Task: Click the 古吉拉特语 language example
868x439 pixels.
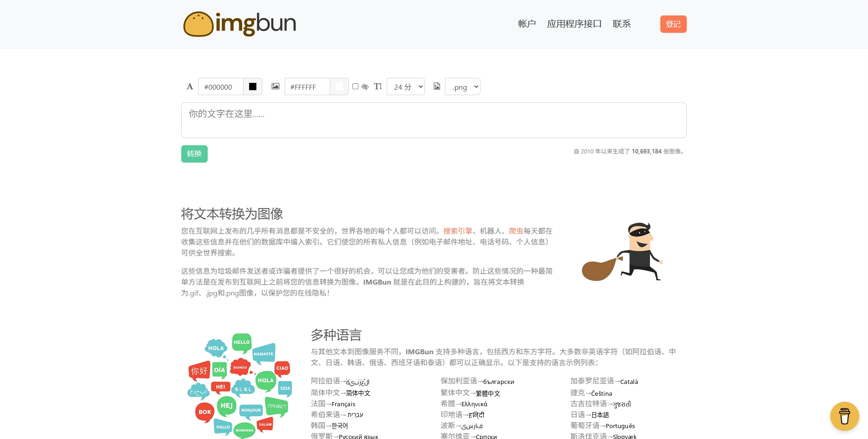Action: (601, 404)
